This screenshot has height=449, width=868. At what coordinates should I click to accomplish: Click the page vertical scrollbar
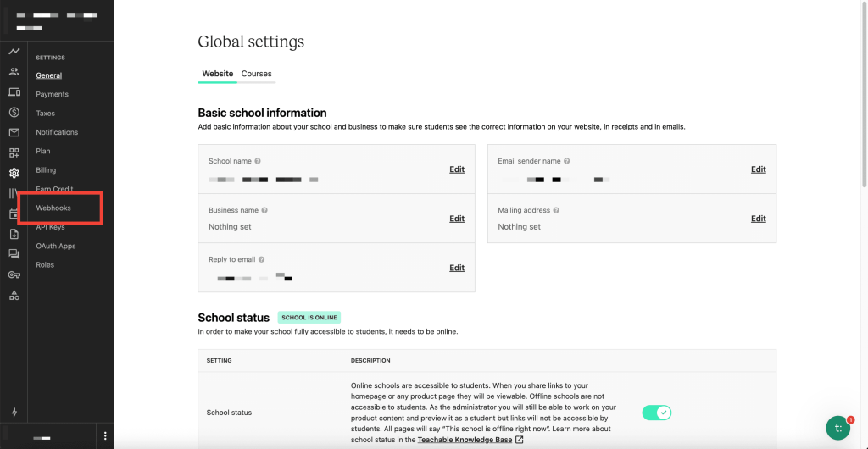tap(864, 93)
